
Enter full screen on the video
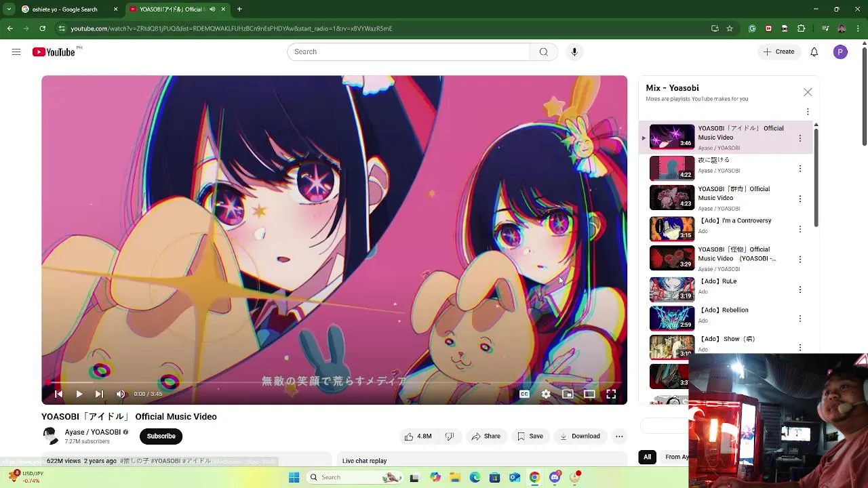pos(611,394)
